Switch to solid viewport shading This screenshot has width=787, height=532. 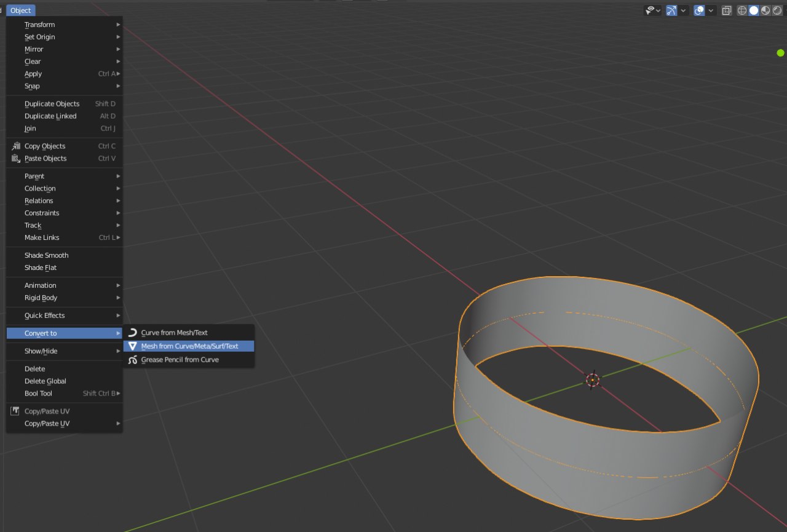(754, 10)
